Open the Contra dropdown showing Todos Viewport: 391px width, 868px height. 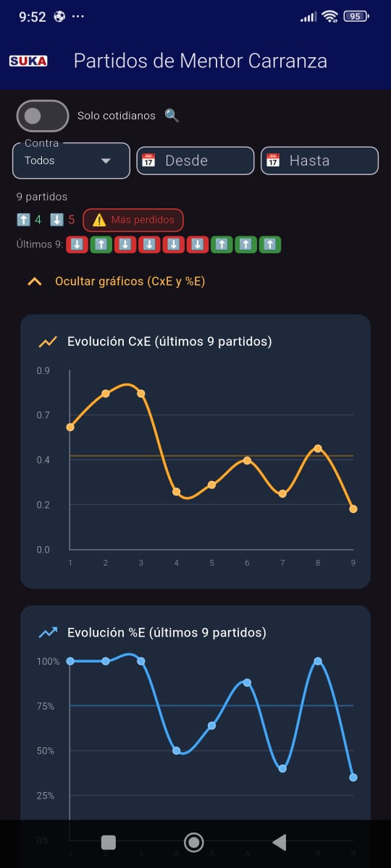point(71,161)
